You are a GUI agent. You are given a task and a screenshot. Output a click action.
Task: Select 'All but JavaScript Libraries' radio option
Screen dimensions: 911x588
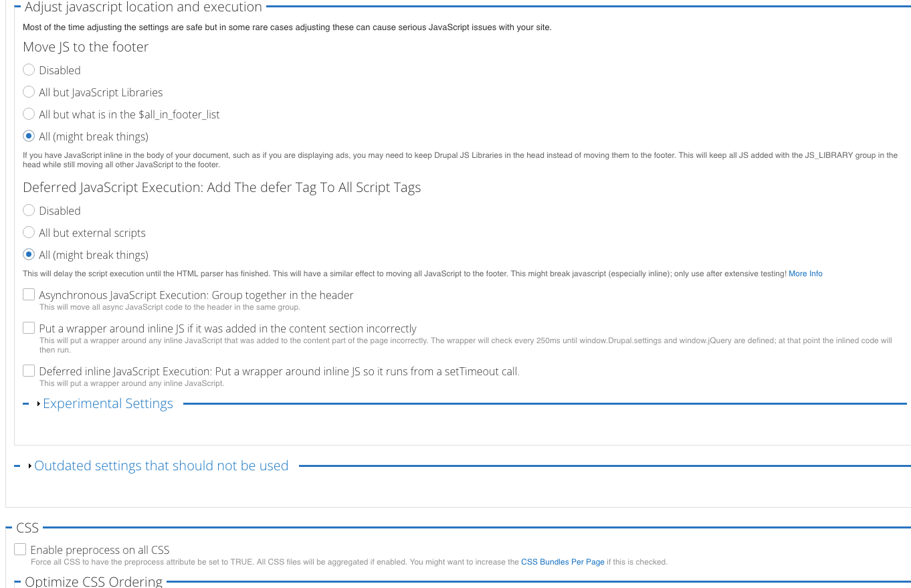coord(29,92)
